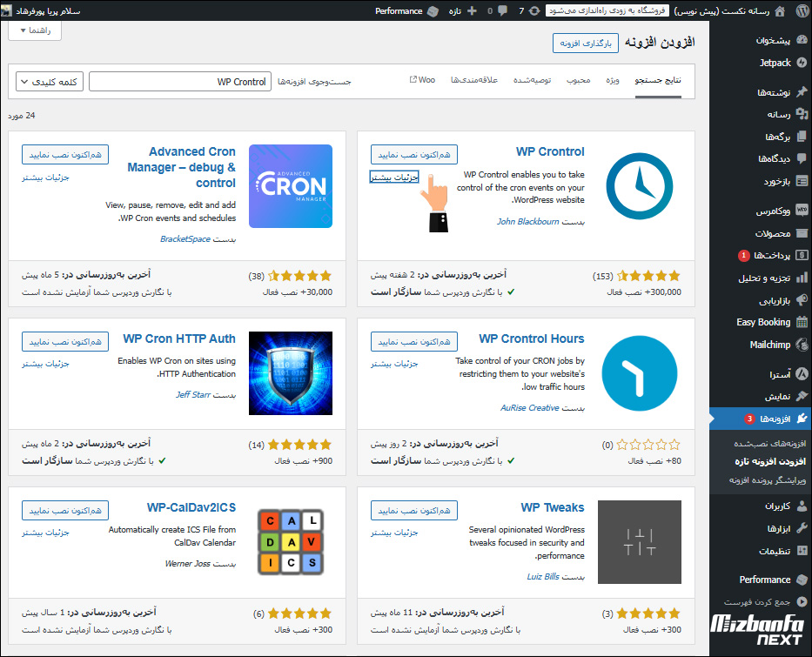Install Advanced Cron Manager now
The height and width of the screenshot is (657, 812).
[65, 155]
